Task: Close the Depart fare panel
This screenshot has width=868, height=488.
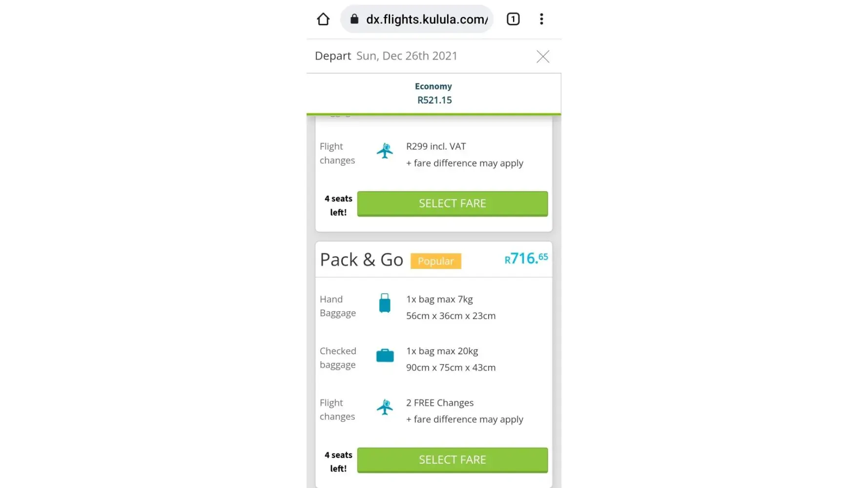Action: coord(543,57)
